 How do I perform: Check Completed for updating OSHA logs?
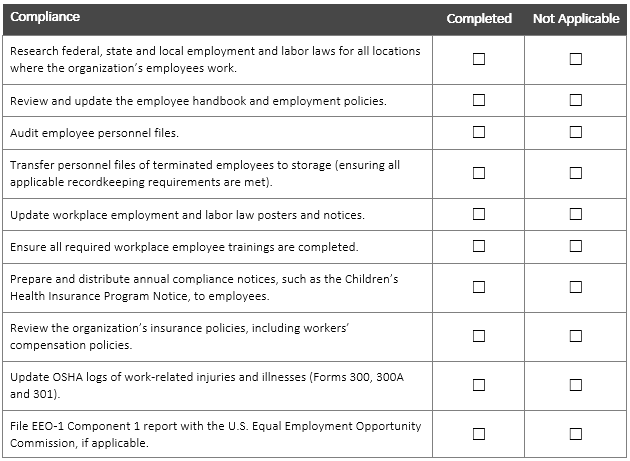click(x=479, y=385)
